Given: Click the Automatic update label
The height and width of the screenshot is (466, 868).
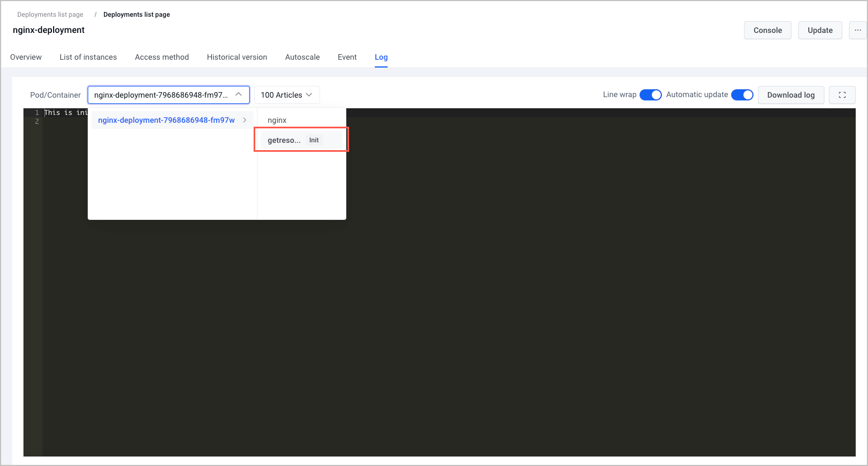Looking at the screenshot, I should click(x=697, y=95).
